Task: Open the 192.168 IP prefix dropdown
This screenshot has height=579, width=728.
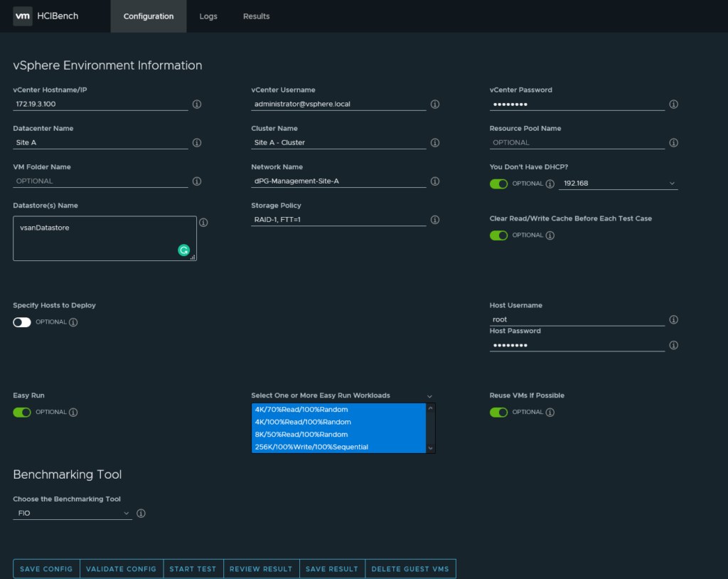Action: 618,184
